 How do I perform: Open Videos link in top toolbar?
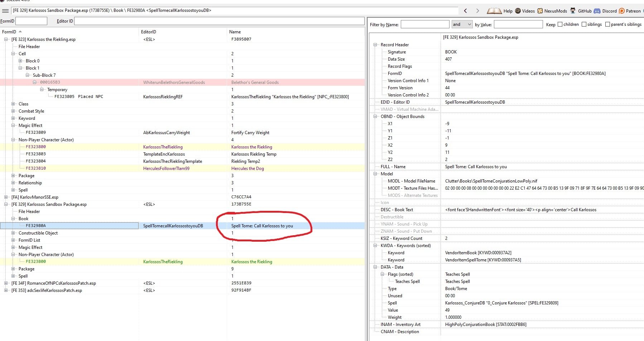point(525,11)
